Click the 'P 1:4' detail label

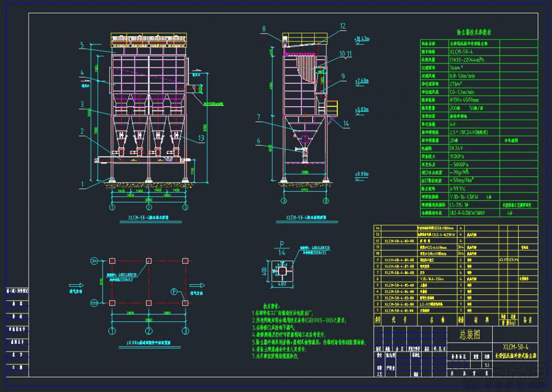(282, 248)
